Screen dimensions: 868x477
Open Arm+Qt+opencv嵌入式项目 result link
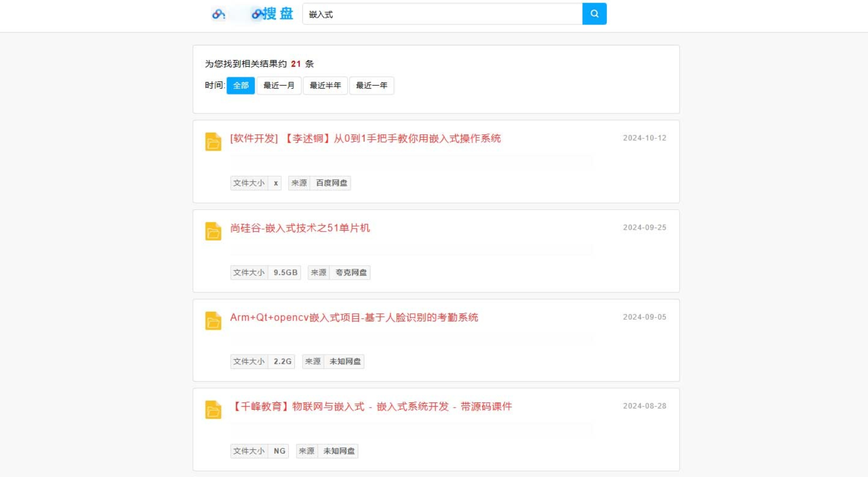tap(354, 317)
